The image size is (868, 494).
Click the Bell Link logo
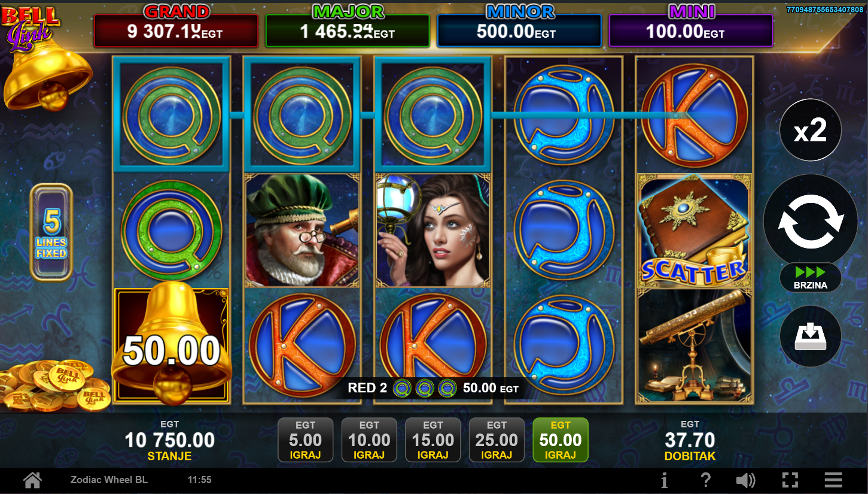pos(30,27)
